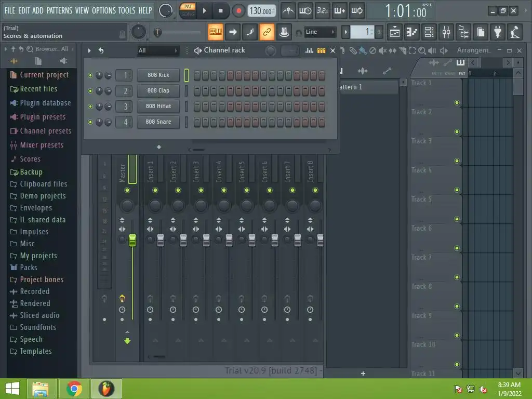Click the pattern number plus button
The height and width of the screenshot is (399, 532).
(379, 32)
